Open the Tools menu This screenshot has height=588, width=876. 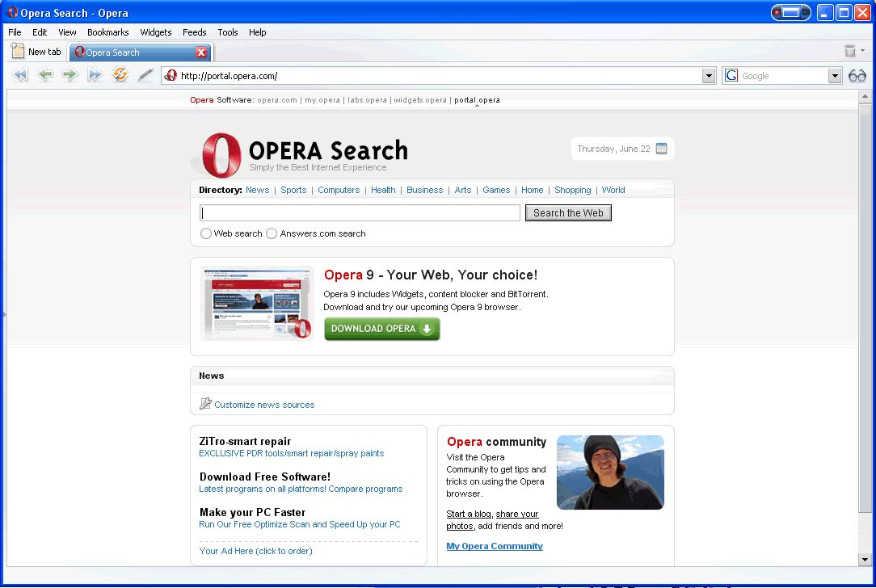(x=227, y=32)
